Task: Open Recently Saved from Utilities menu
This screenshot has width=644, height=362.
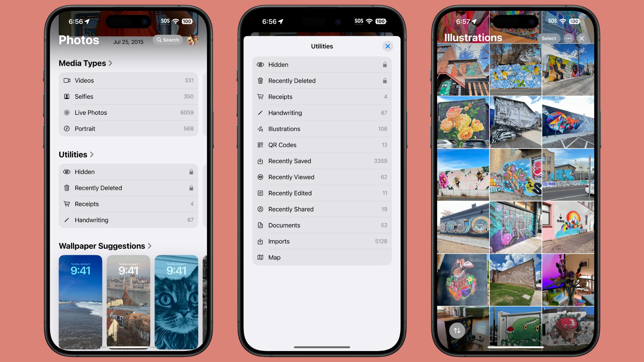Action: [322, 161]
